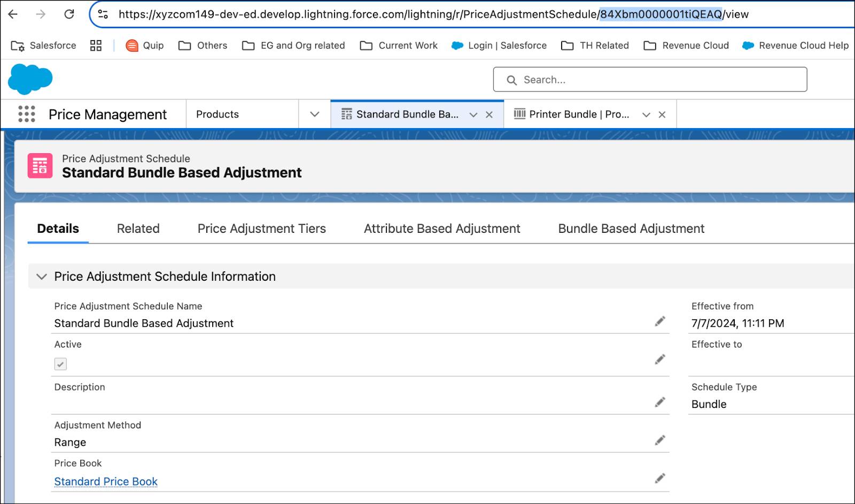The height and width of the screenshot is (504, 855).
Task: Toggle the Active checkbox
Action: coord(60,364)
